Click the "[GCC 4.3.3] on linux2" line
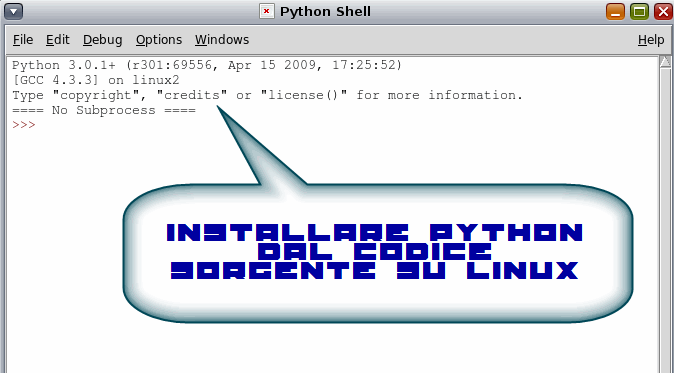Image resolution: width=674 pixels, height=373 pixels. (95, 80)
